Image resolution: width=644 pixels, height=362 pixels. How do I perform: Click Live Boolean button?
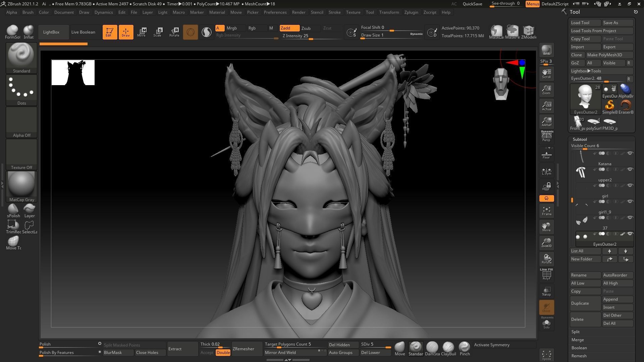click(85, 32)
